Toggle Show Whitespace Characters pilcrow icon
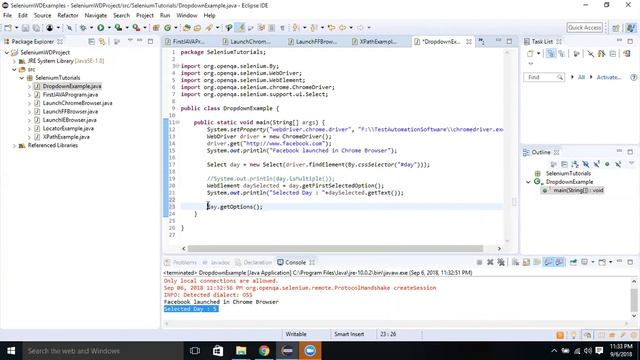The image size is (640, 360). tap(282, 28)
